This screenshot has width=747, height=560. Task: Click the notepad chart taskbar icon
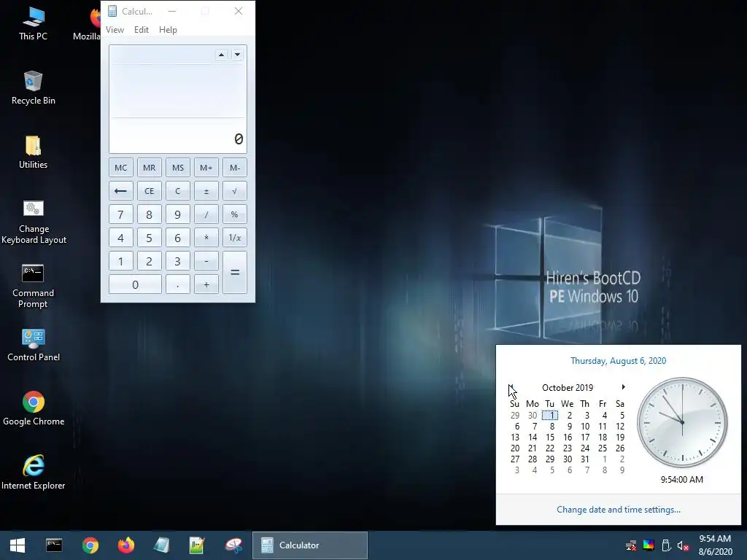click(197, 545)
